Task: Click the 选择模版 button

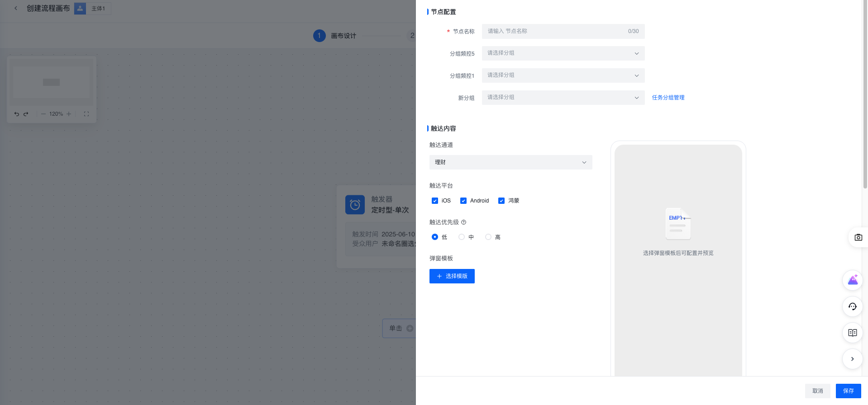Action: 452,276
